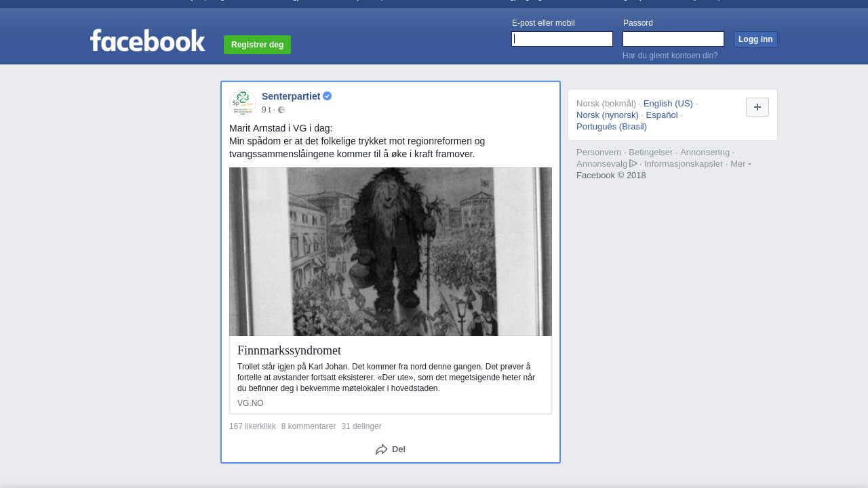Click the Facebook logo
The image size is (868, 488).
[x=147, y=41]
